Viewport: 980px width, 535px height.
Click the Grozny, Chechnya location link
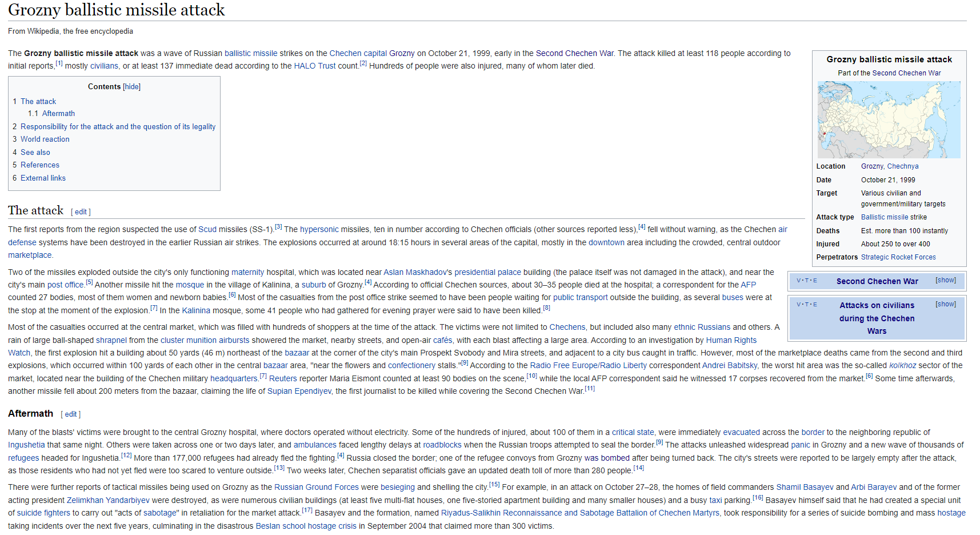[x=889, y=166]
